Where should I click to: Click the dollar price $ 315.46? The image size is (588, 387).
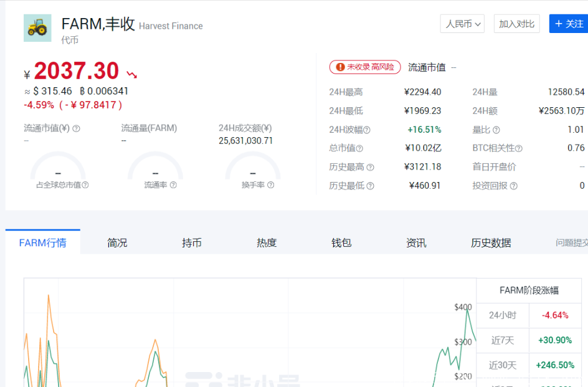click(x=52, y=91)
